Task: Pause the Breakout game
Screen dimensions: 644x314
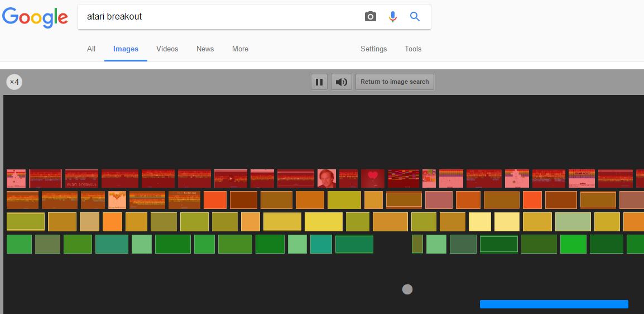Action: point(319,82)
